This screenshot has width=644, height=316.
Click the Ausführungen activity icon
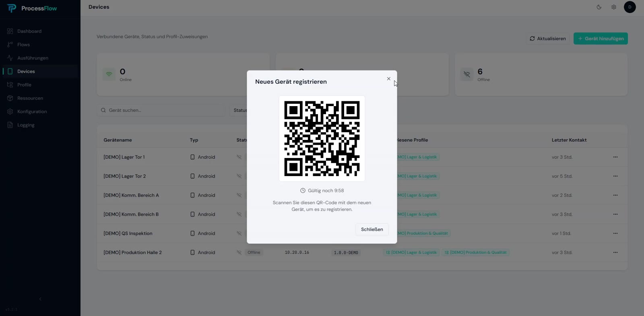10,58
